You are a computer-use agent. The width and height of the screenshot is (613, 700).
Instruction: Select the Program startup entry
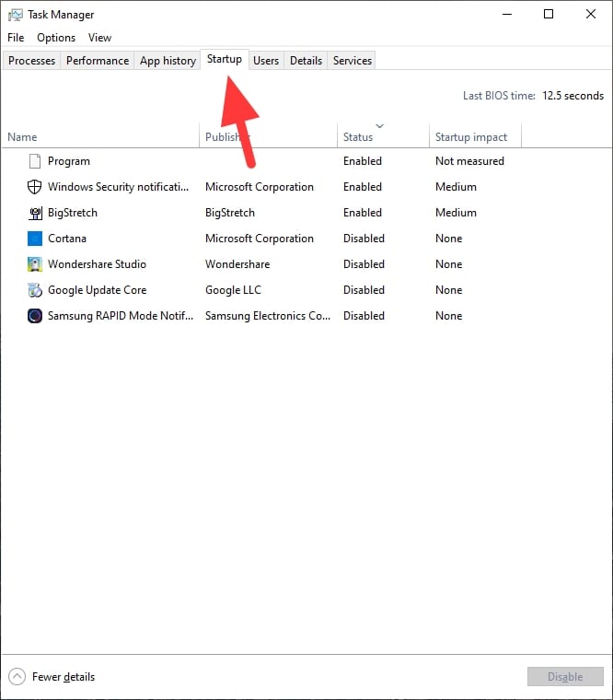pyautogui.click(x=69, y=161)
